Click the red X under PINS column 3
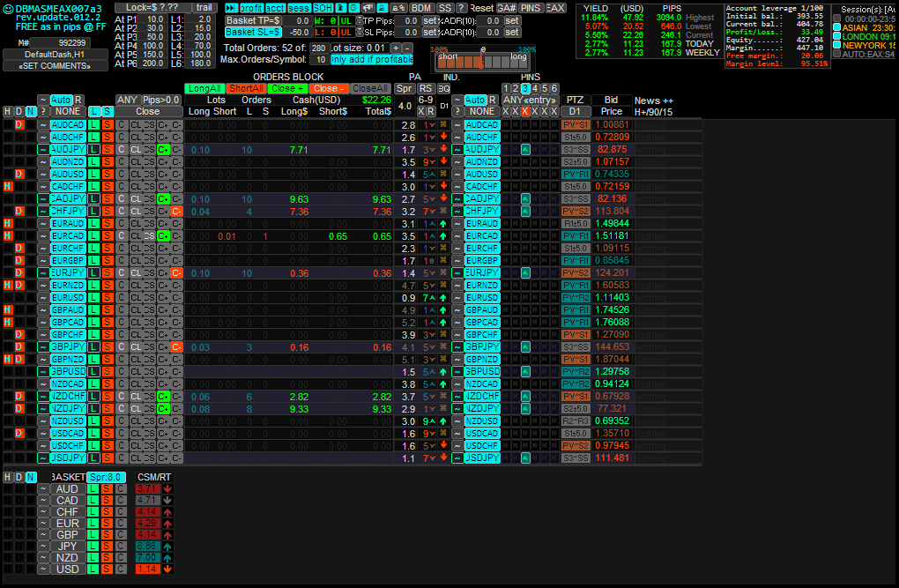Image resolution: width=899 pixels, height=588 pixels. click(x=525, y=111)
